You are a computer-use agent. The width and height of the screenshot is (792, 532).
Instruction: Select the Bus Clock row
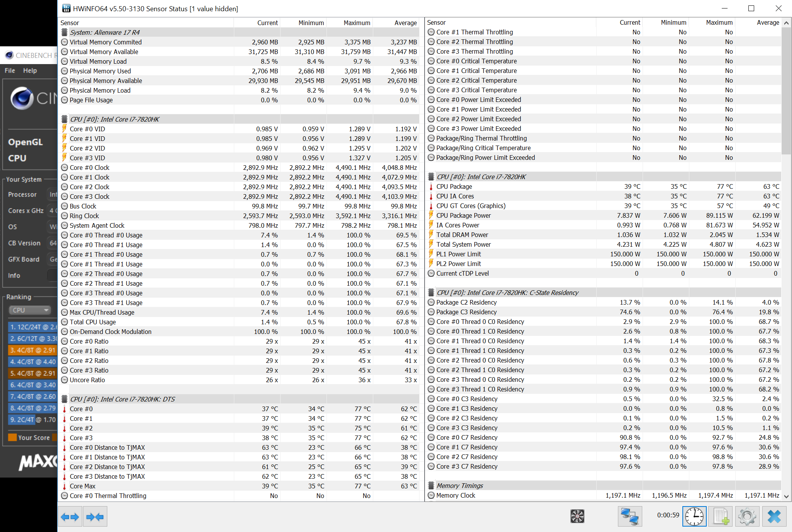tap(239, 206)
